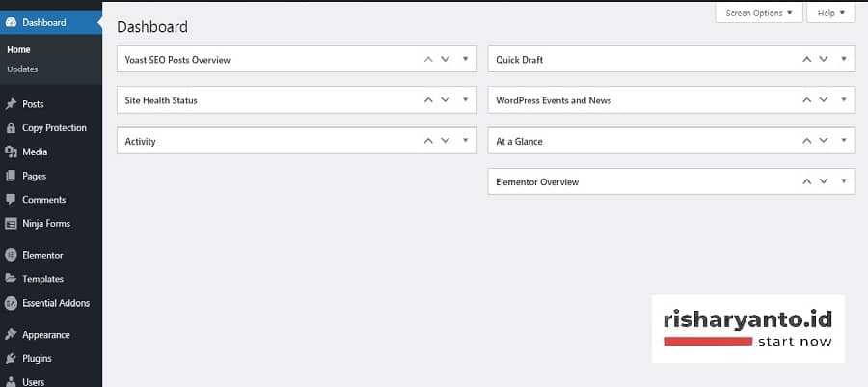Move At a Glance widget up
The image size is (868, 387).
806,141
